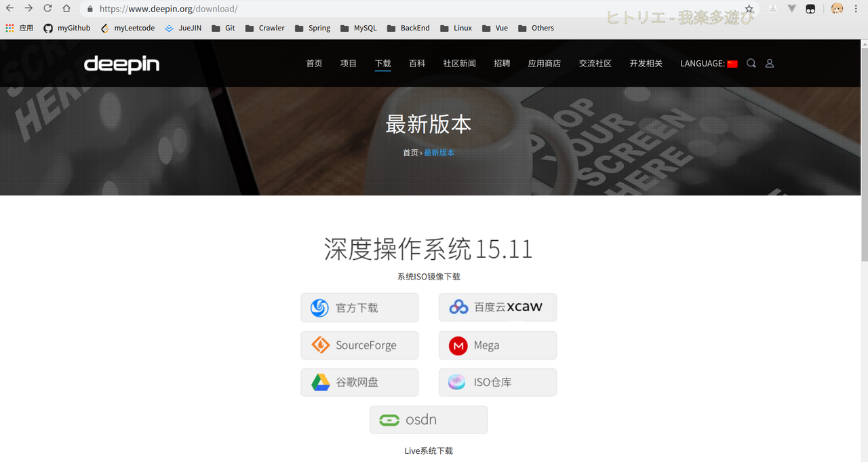Click the 最新版本 breadcrumb link

point(439,153)
